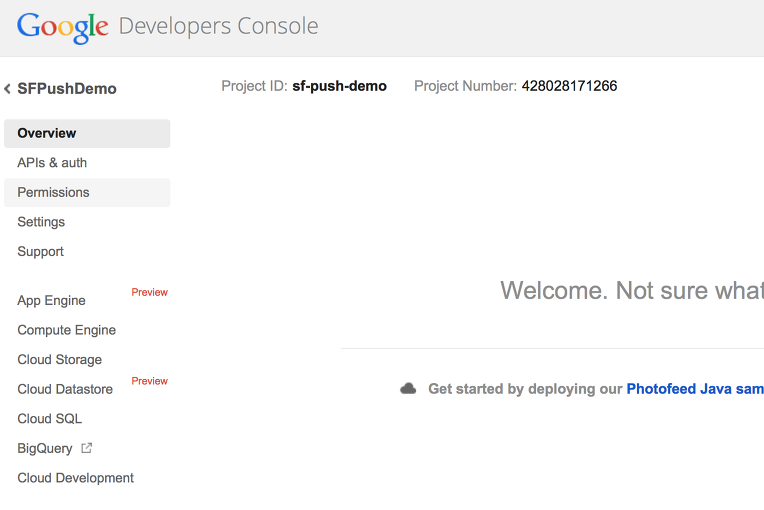Click the Welcome heading text
This screenshot has width=764, height=510.
pyautogui.click(x=632, y=291)
